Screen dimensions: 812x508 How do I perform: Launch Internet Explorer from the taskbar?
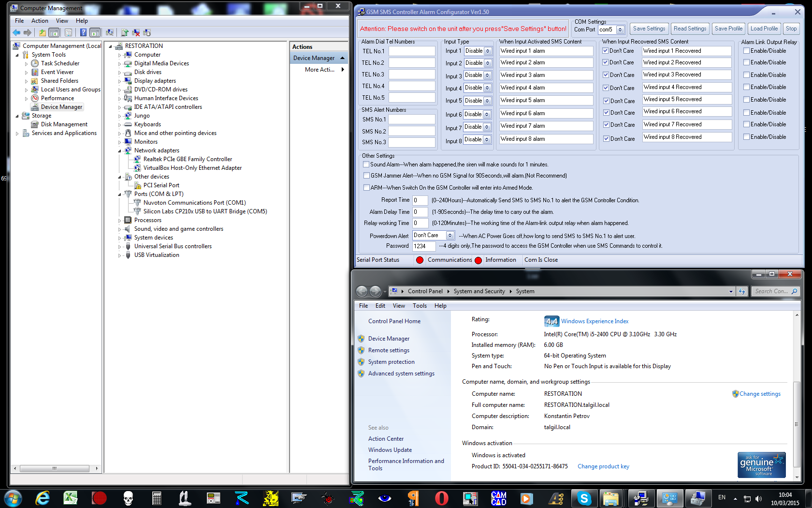[43, 498]
